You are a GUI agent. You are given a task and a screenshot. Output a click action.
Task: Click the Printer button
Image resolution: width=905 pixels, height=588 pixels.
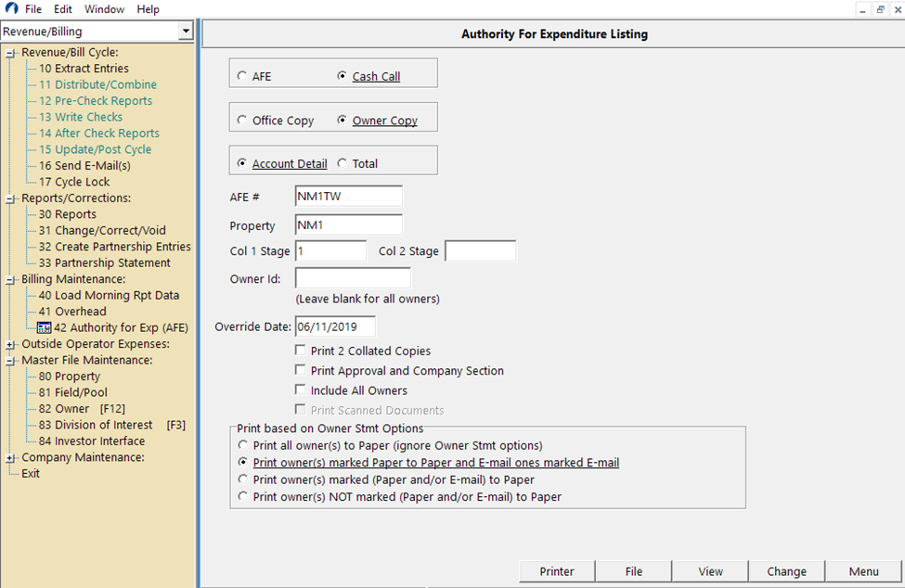click(x=556, y=570)
